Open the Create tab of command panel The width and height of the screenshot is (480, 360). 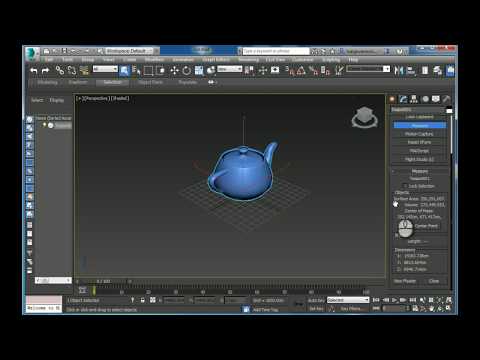(x=392, y=99)
